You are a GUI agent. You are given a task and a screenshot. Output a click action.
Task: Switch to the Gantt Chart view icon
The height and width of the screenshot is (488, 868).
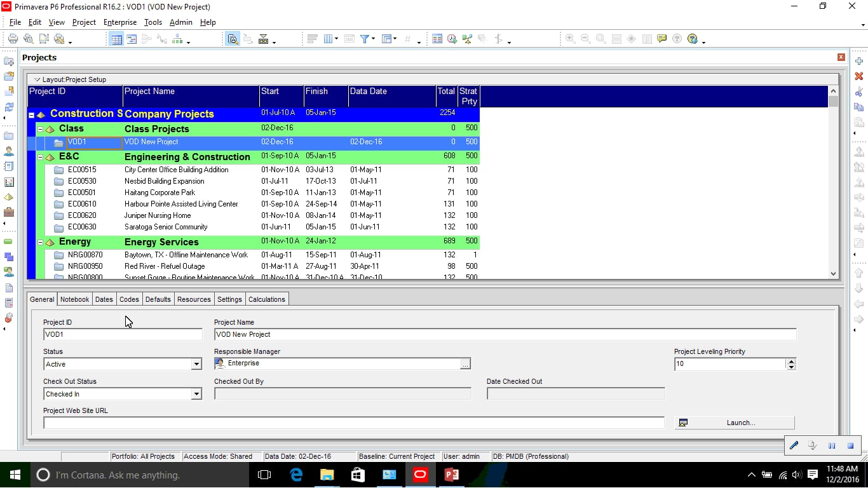coord(132,39)
